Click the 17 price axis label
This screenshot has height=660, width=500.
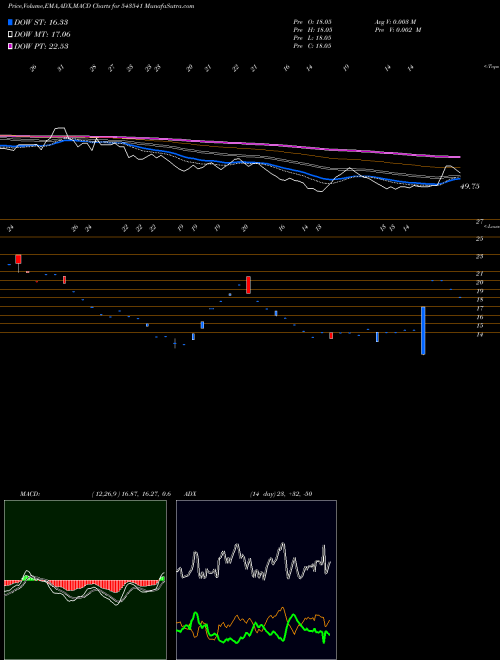tap(479, 309)
